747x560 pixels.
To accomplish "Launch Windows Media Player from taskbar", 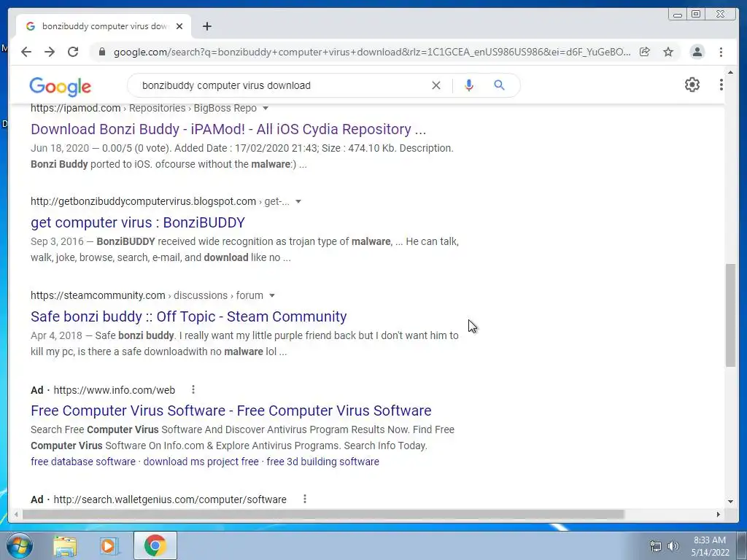I will pyautogui.click(x=109, y=545).
